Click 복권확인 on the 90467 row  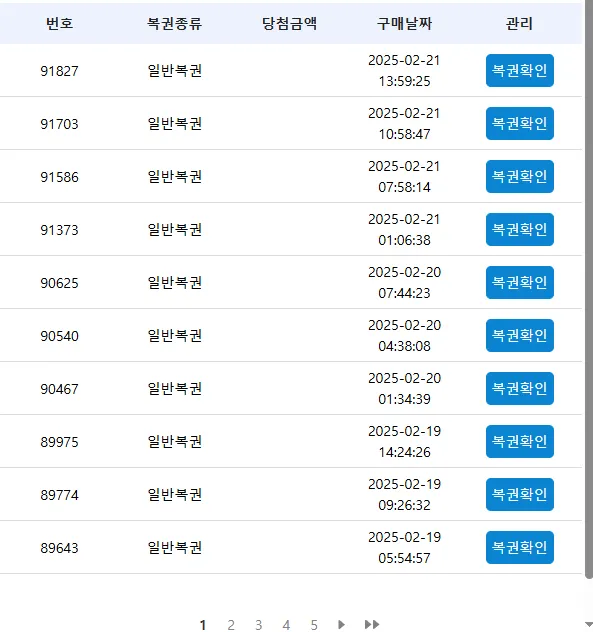click(519, 389)
